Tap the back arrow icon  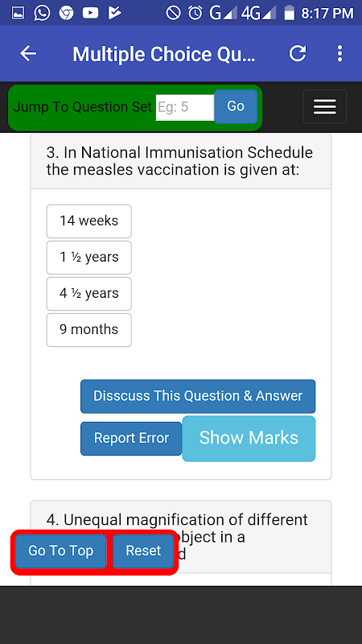click(28, 54)
